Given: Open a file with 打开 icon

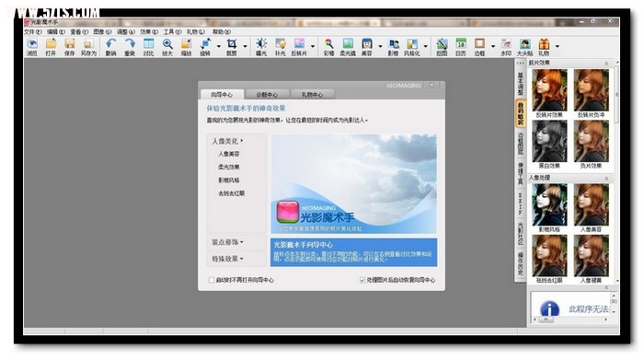Looking at the screenshot, I should click(51, 43).
